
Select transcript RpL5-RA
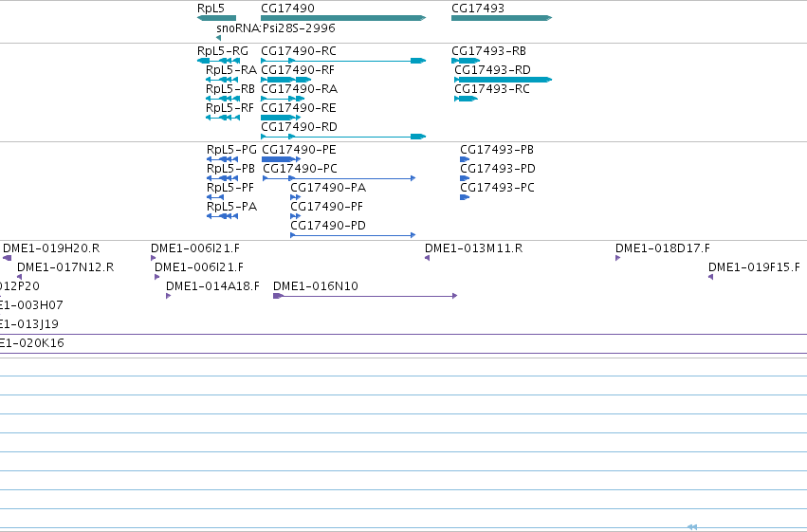[x=231, y=70]
